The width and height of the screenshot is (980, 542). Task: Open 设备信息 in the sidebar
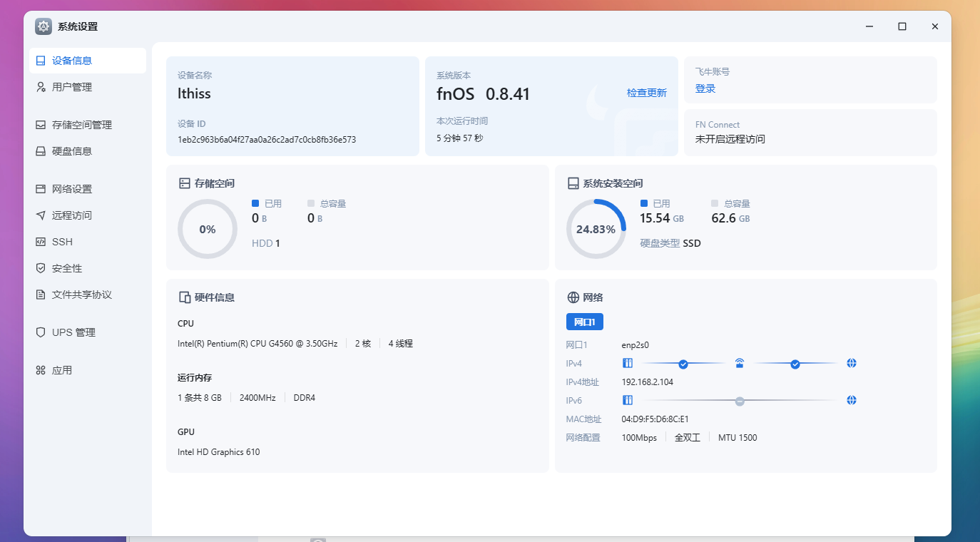point(88,61)
